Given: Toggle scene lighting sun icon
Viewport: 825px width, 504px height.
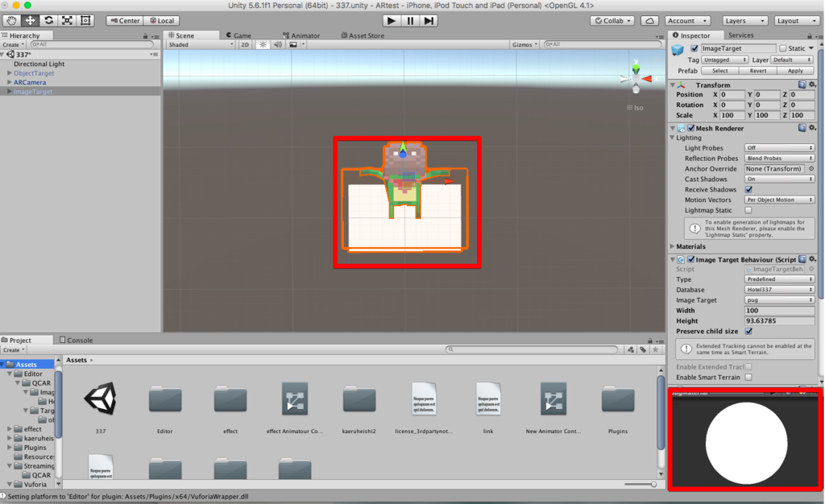Looking at the screenshot, I should coord(263,44).
